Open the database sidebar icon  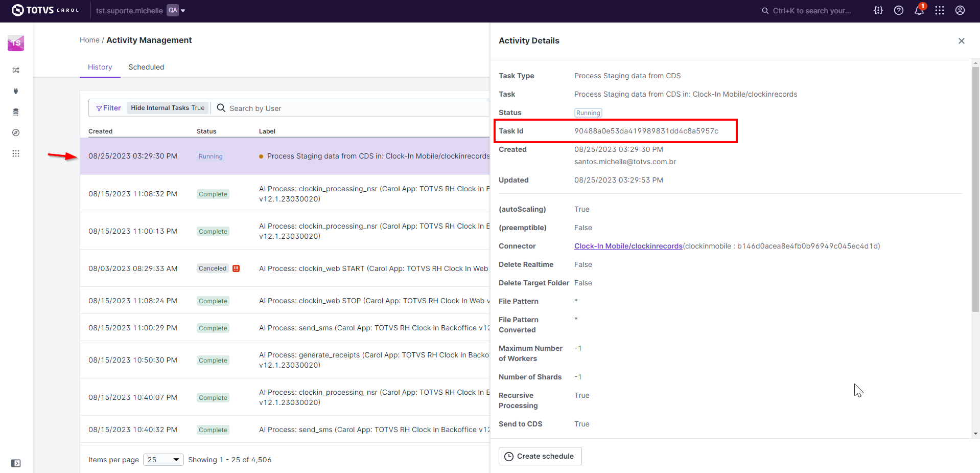click(16, 112)
